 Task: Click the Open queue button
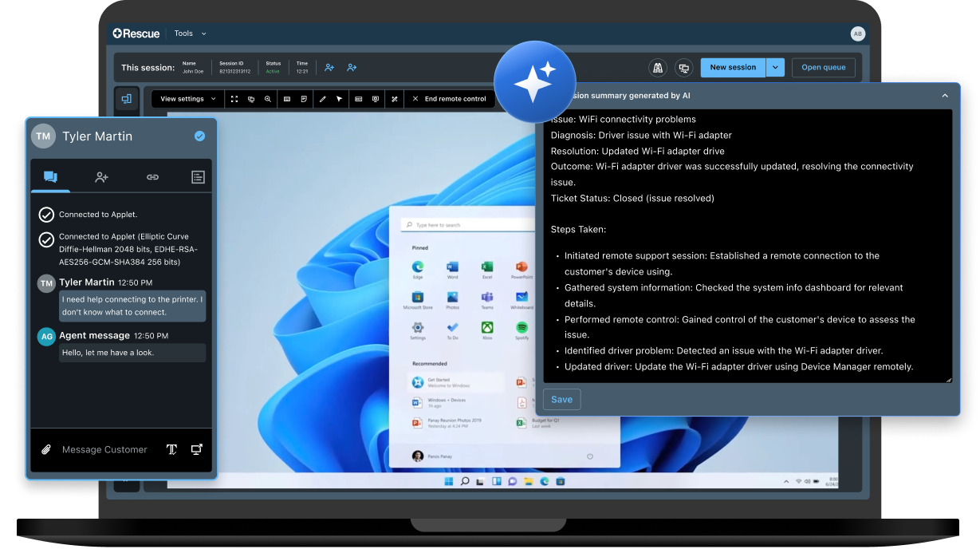coord(823,67)
